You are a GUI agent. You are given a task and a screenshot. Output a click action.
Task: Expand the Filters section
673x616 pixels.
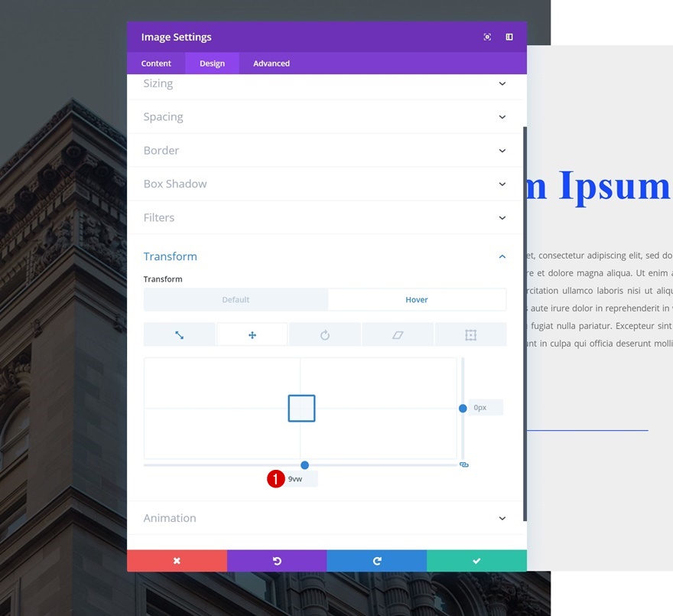pyautogui.click(x=325, y=217)
